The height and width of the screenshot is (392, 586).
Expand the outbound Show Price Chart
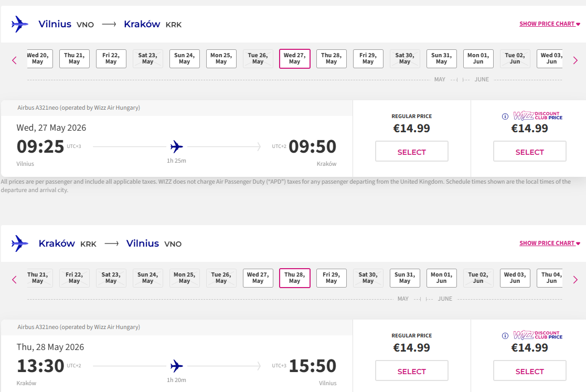pos(549,24)
